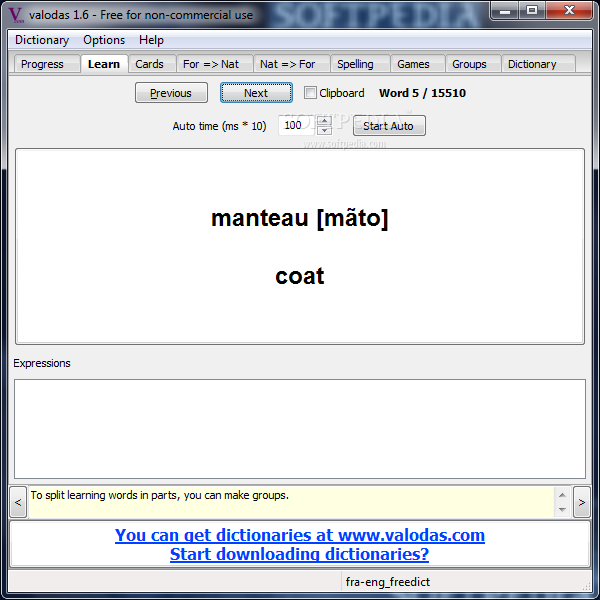The image size is (600, 600).
Task: Decrease Auto time with down arrow
Action: [324, 130]
